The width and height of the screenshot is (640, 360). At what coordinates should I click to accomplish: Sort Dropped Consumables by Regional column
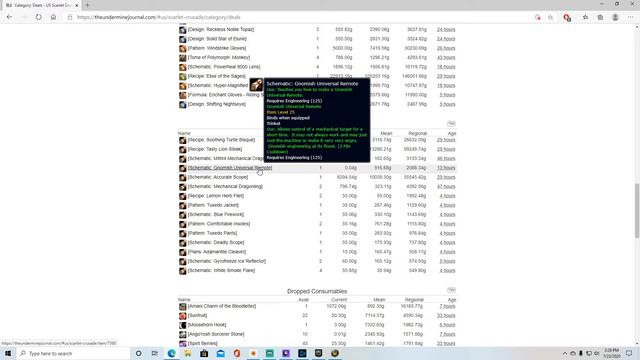click(414, 300)
